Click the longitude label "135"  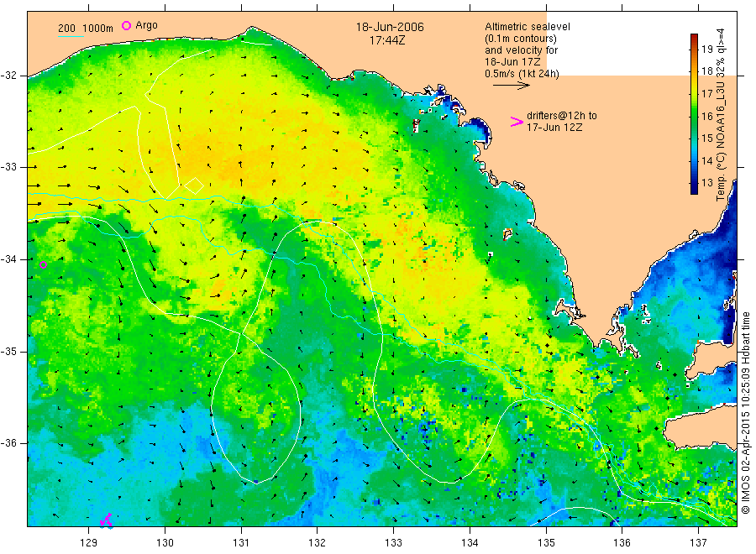click(546, 543)
